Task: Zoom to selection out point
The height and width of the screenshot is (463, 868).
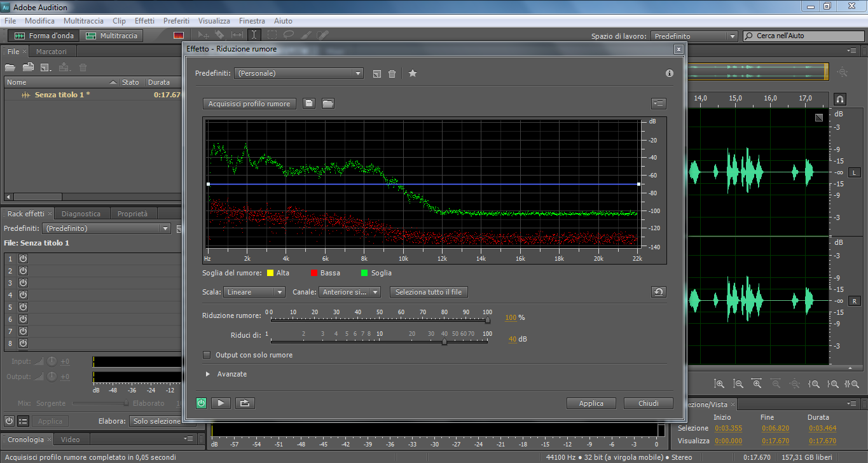Action: coord(833,384)
